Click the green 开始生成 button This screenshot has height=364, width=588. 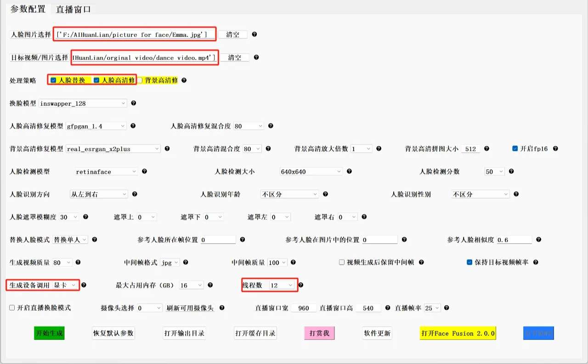(x=49, y=333)
